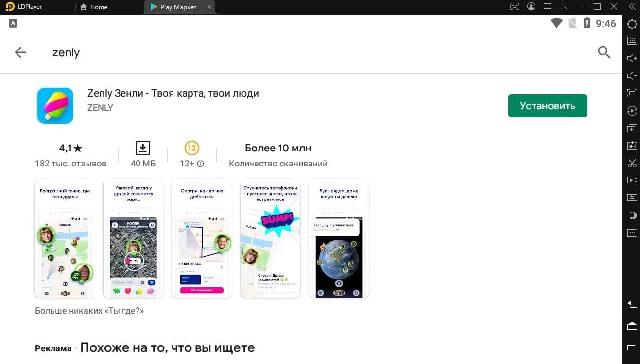Open the more options ellipsis icon
The height and width of the screenshot is (364, 640).
pos(632,233)
